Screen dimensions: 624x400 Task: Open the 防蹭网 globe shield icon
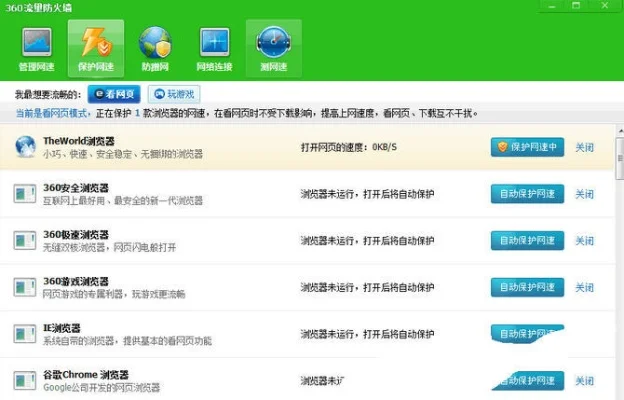[155, 42]
